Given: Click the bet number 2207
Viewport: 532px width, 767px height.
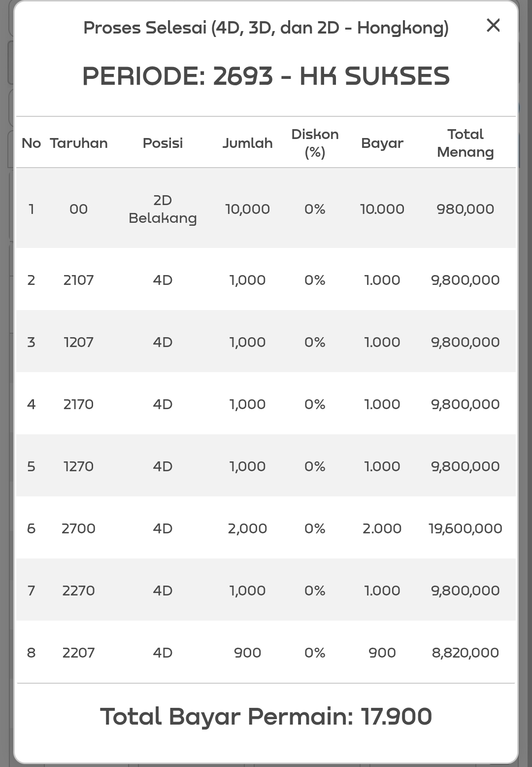Looking at the screenshot, I should pyautogui.click(x=78, y=653).
